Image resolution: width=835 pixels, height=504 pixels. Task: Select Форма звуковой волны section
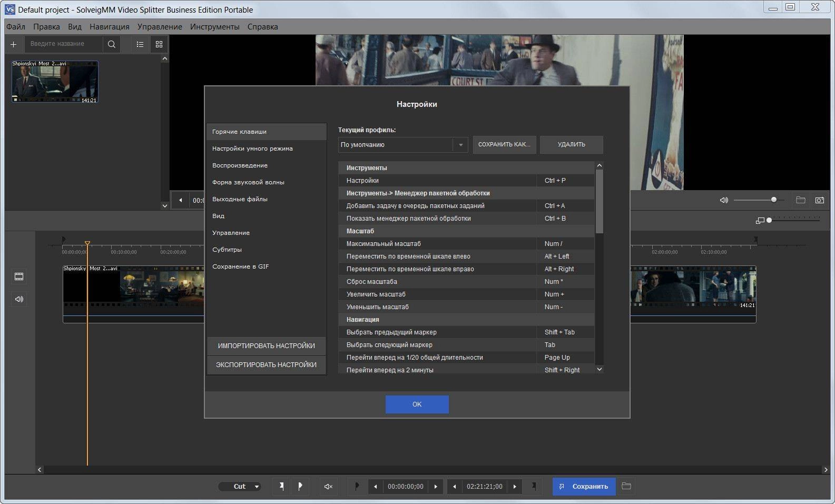(x=267, y=182)
